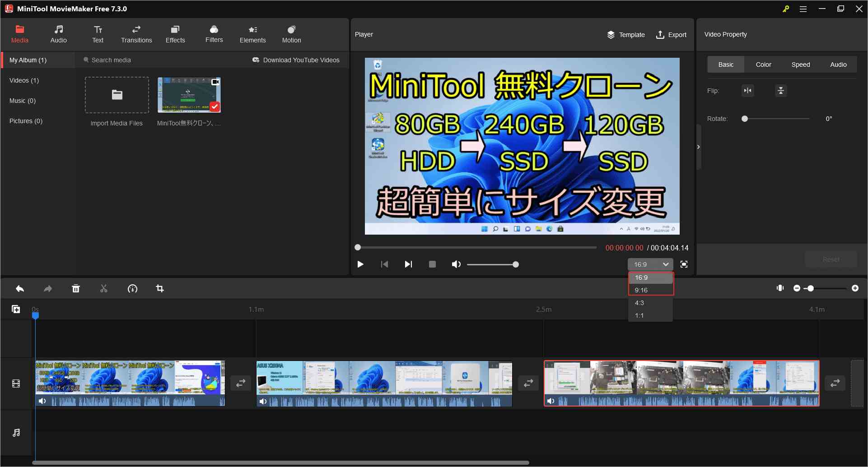
Task: Add transition between first and second clip
Action: tap(241, 384)
